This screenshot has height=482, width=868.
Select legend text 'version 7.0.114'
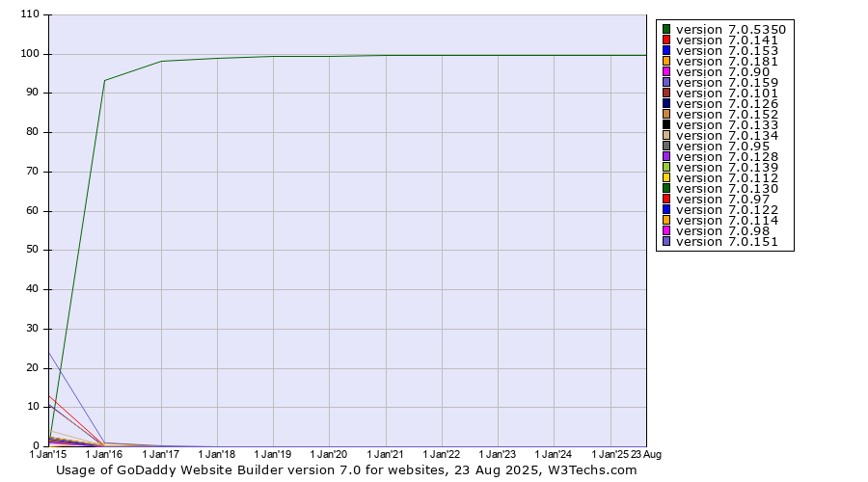pos(727,220)
